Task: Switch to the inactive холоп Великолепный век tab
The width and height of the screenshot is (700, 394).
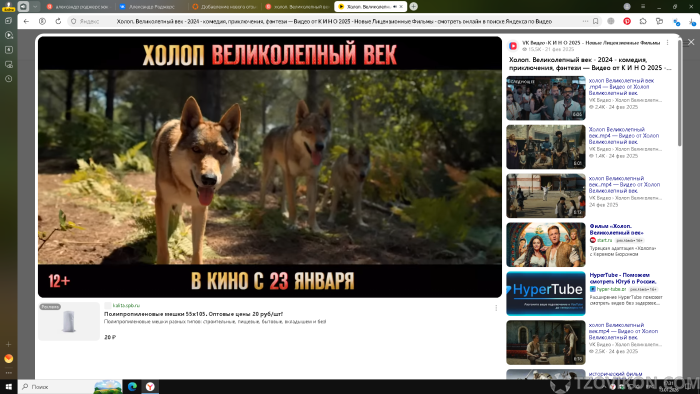Action: [x=297, y=6]
